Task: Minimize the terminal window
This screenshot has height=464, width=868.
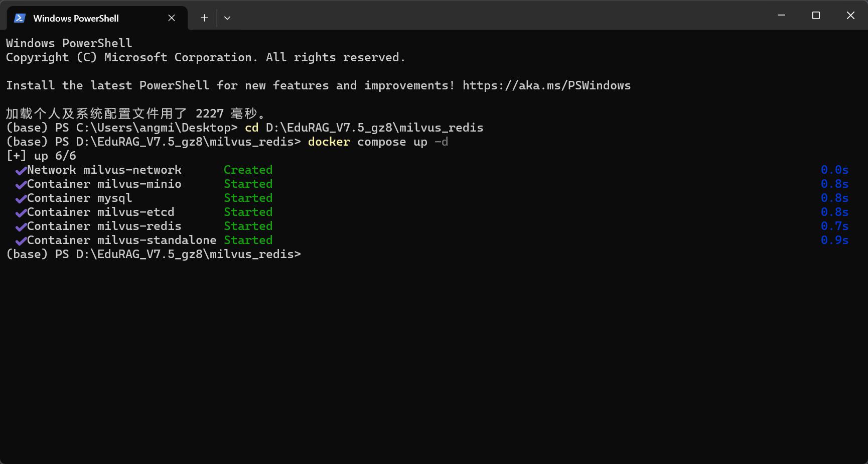Action: pos(781,16)
